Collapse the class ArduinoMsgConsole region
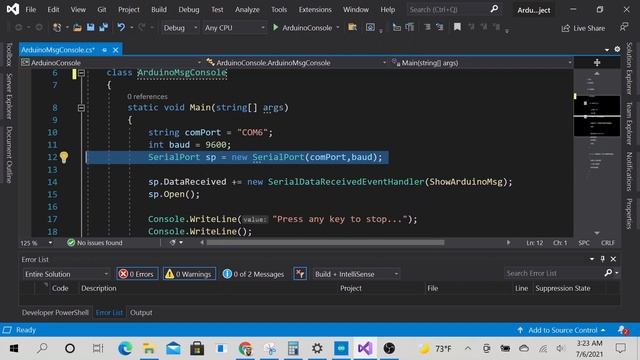 (x=81, y=73)
